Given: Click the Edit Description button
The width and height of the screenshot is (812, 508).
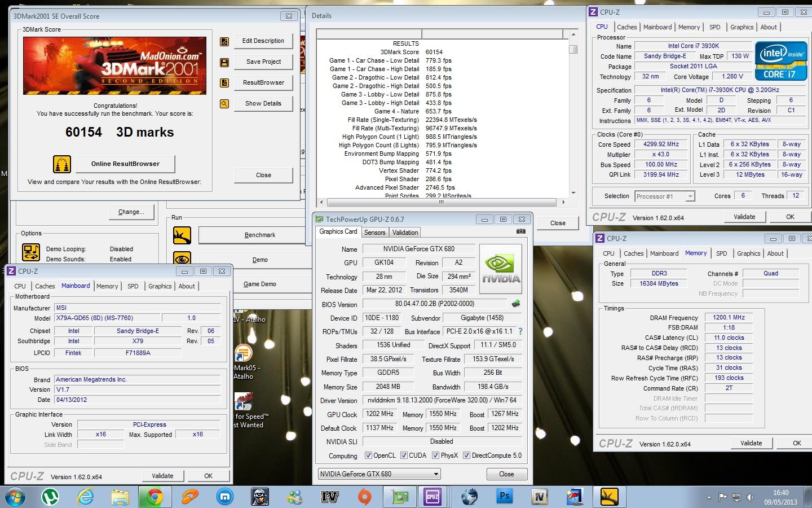Looking at the screenshot, I should pos(263,41).
